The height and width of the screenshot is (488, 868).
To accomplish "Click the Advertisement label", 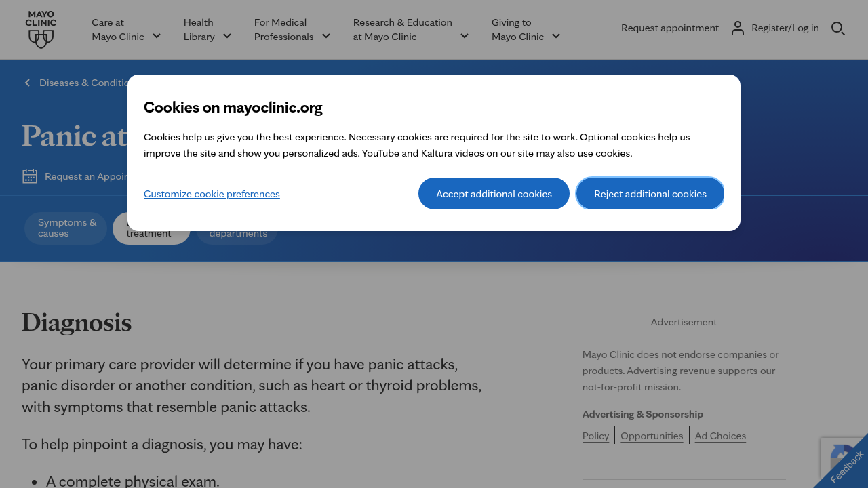I will (x=684, y=322).
